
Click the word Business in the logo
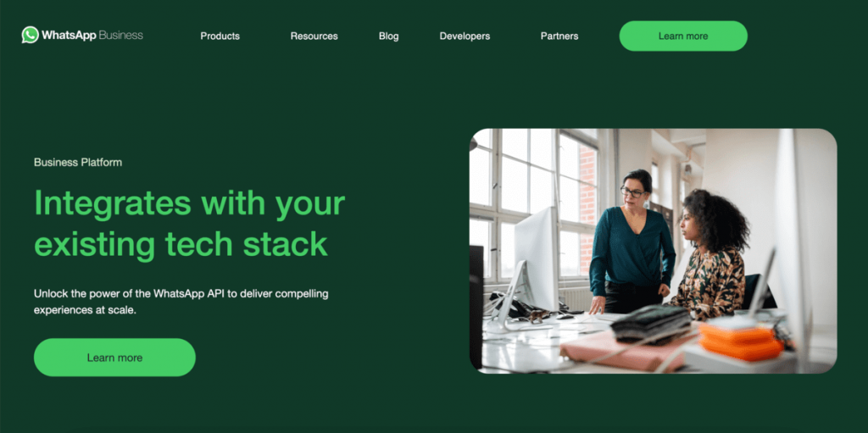(x=120, y=36)
